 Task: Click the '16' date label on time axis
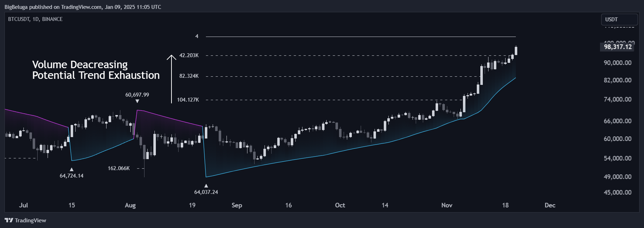click(x=289, y=205)
